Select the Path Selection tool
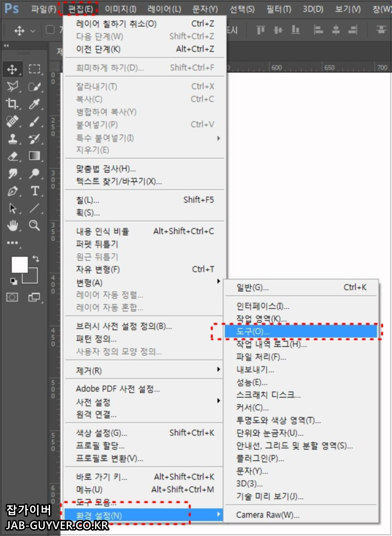Image resolution: width=392 pixels, height=536 pixels. 13,209
